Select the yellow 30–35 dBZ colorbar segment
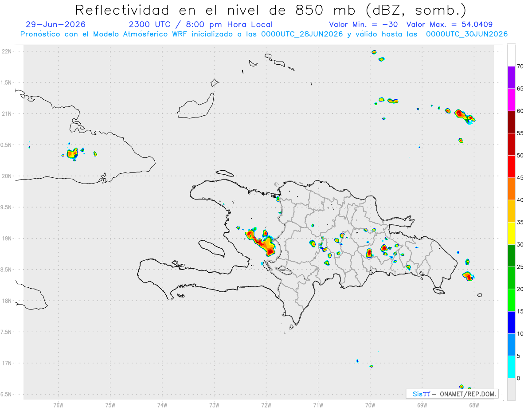Viewport: 532px width, 411px height. point(511,233)
